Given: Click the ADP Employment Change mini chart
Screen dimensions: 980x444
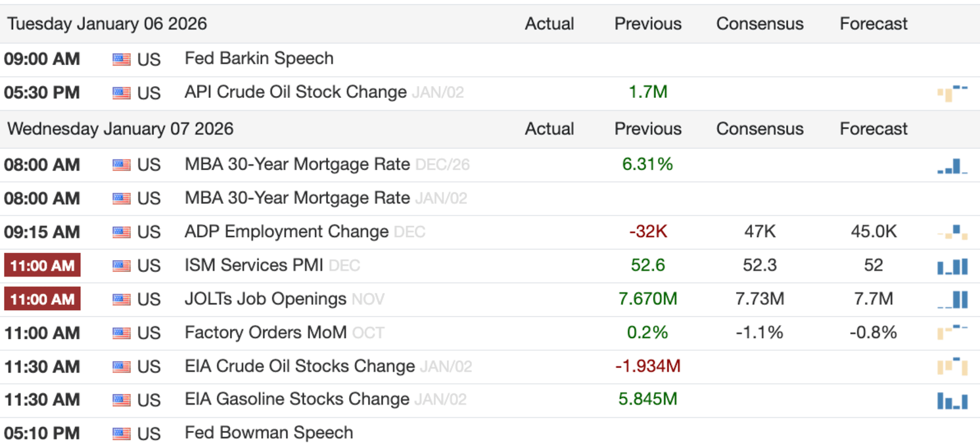Looking at the screenshot, I should coord(952,233).
